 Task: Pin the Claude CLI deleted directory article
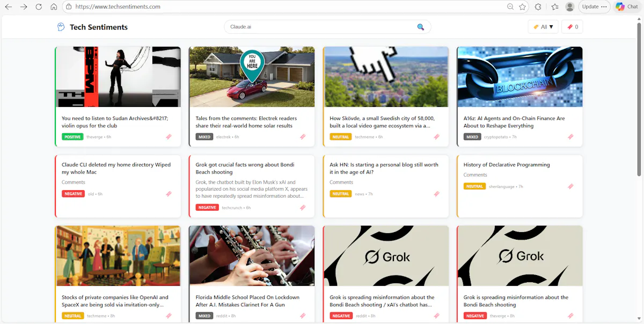(x=169, y=194)
